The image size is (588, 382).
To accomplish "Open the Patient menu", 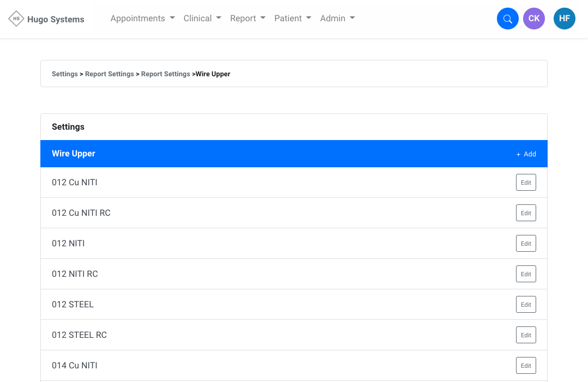I will (x=292, y=19).
